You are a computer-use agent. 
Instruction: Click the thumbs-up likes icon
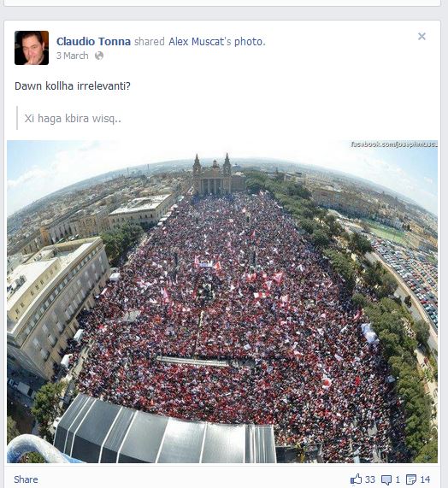(x=357, y=479)
